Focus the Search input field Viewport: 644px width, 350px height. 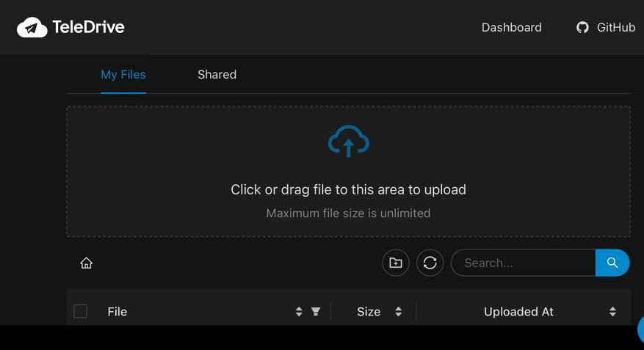523,263
